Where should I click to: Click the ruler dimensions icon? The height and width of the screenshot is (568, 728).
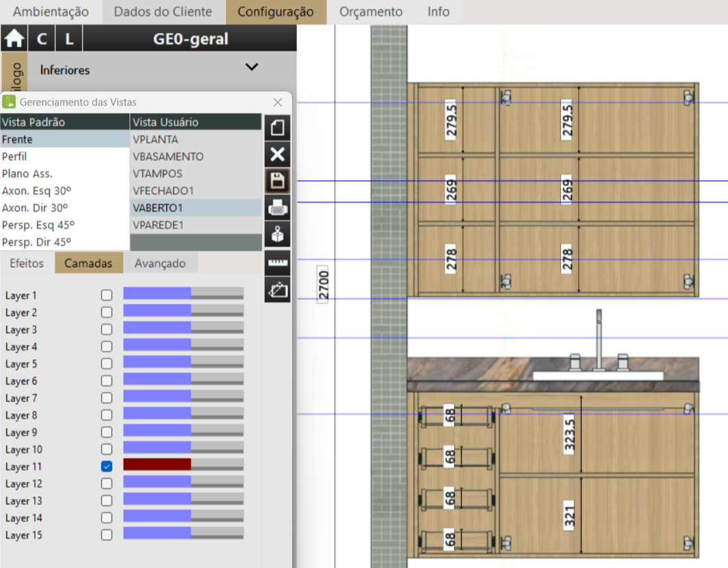277,262
